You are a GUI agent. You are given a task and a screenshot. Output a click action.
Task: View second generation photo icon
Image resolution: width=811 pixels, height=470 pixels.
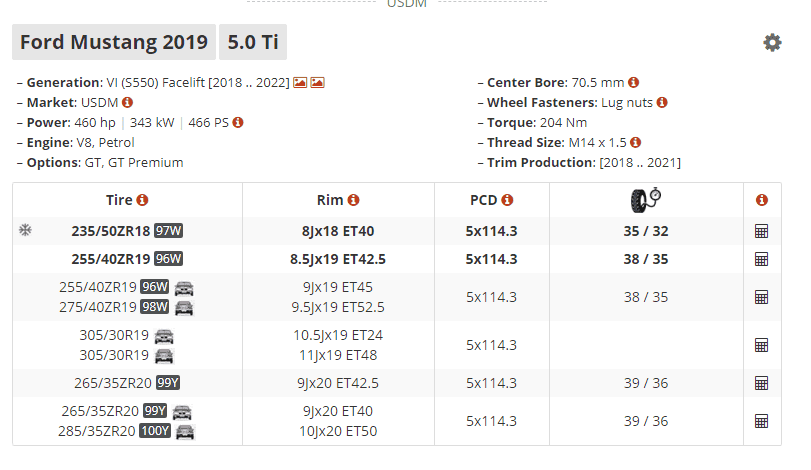[318, 83]
